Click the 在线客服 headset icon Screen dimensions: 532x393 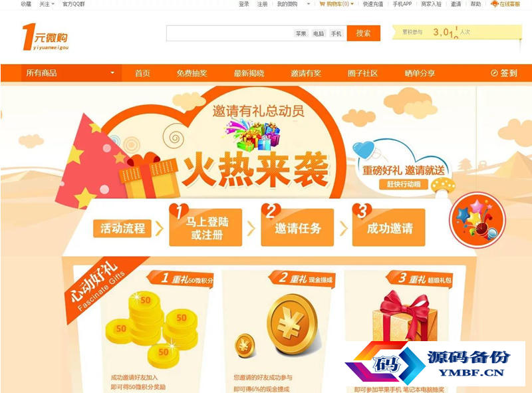point(495,4)
